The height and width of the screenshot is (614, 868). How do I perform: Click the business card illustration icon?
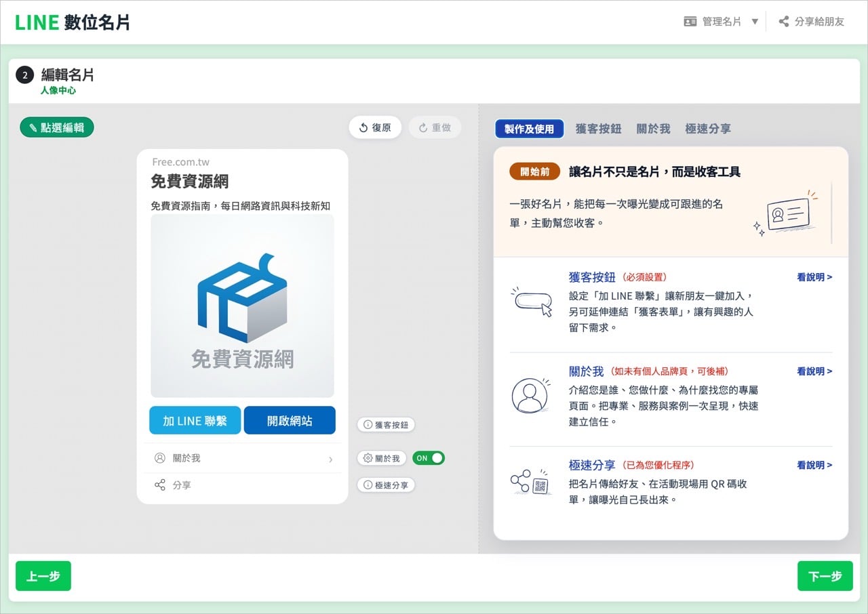(785, 213)
